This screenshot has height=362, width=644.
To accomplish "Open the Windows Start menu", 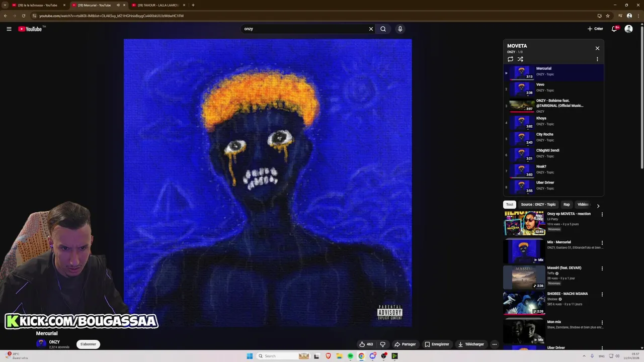I will (250, 356).
